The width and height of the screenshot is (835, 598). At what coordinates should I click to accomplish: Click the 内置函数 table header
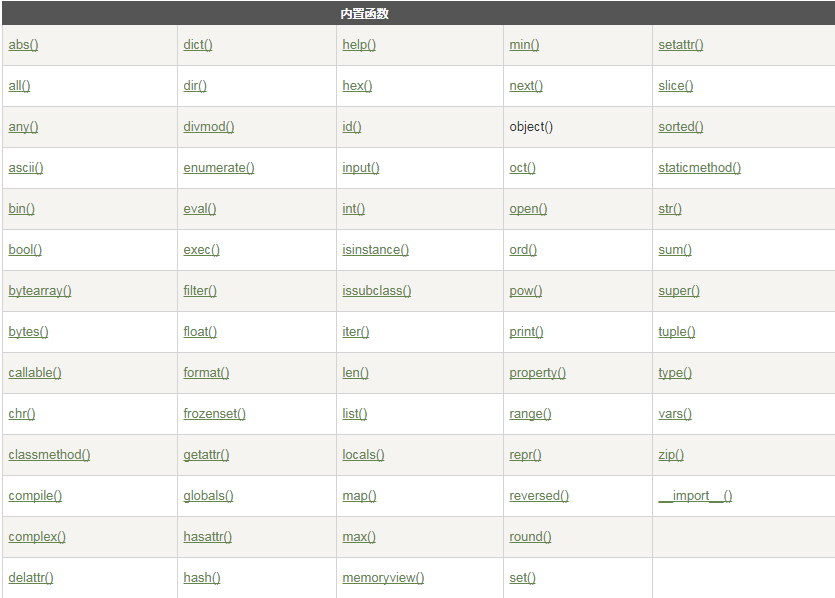coord(364,14)
